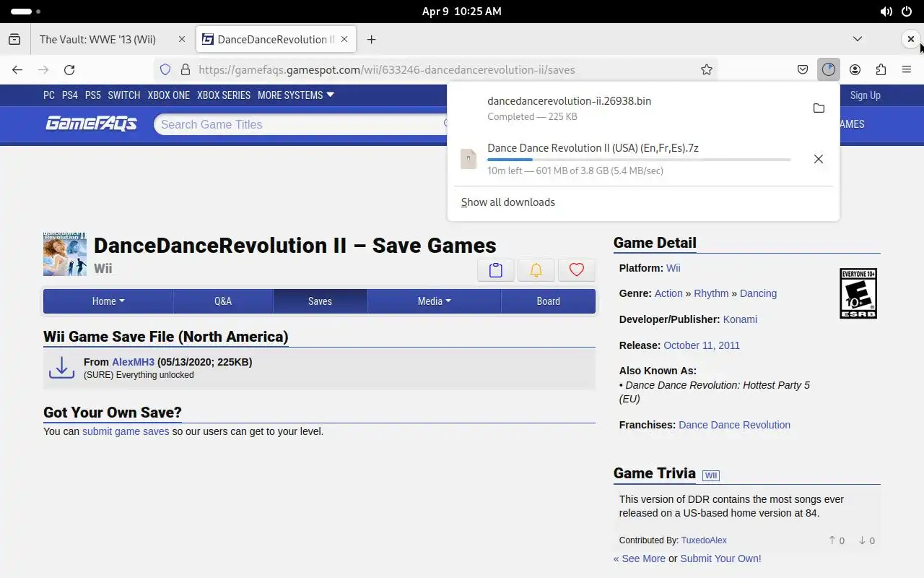Click the completed dancedancerevolution-ii.26938.bin entry
The height and width of the screenshot is (578, 924).
[625, 108]
